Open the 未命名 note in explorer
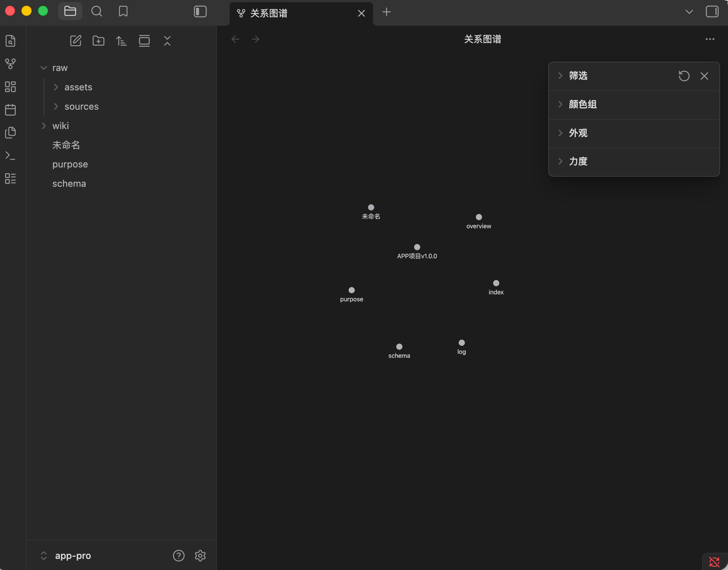The height and width of the screenshot is (570, 728). pos(66,145)
